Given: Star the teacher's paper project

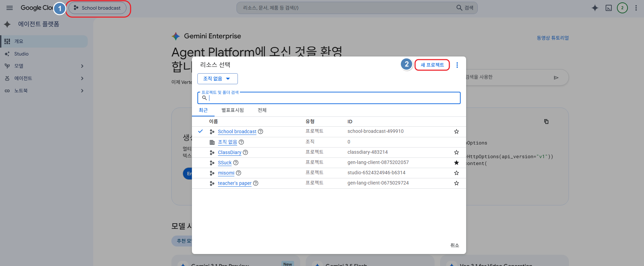Looking at the screenshot, I should tap(457, 183).
